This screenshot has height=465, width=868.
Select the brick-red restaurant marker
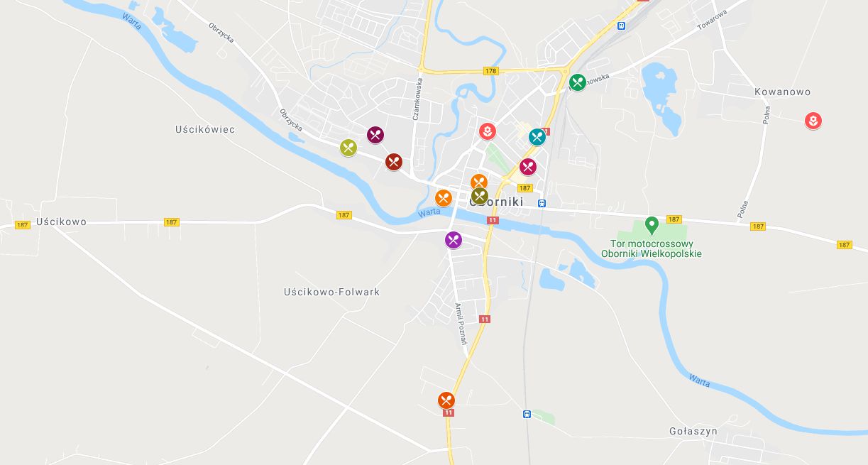(x=394, y=162)
